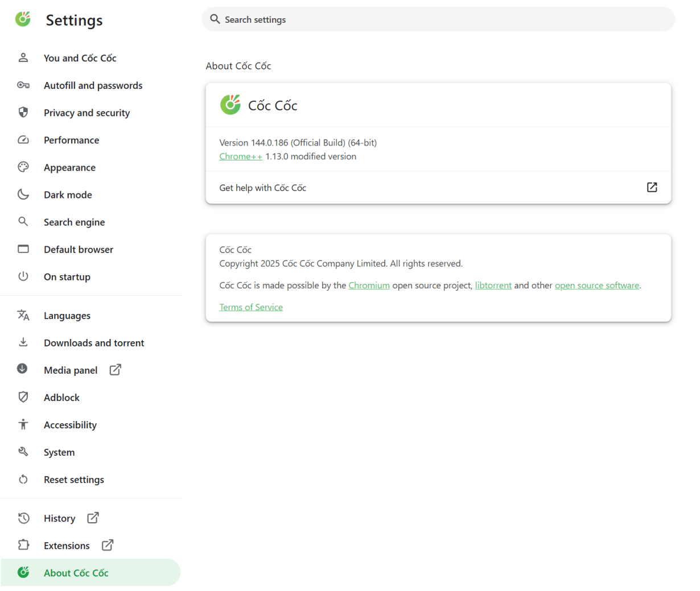The height and width of the screenshot is (591, 700).
Task: Click the puzzle piece icon for Extensions
Action: tap(23, 545)
